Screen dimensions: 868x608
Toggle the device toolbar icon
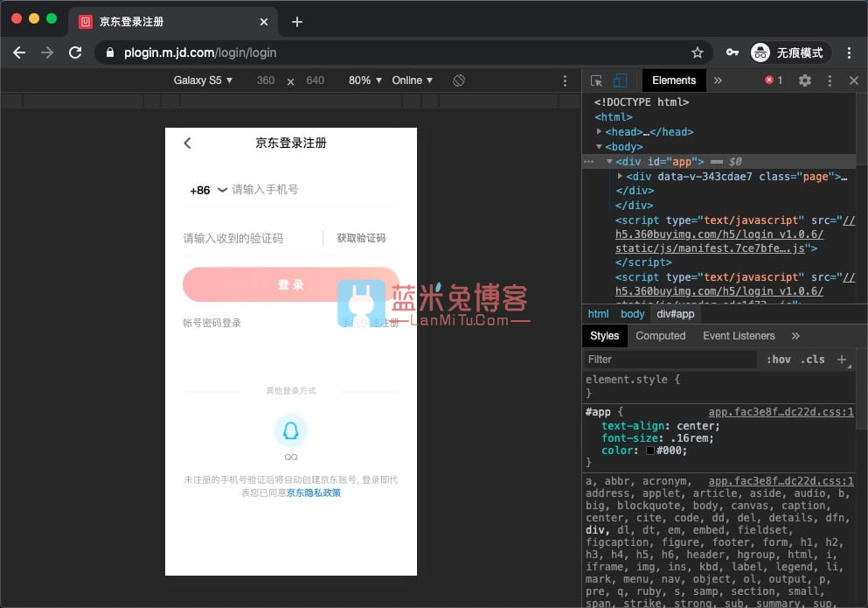(620, 80)
